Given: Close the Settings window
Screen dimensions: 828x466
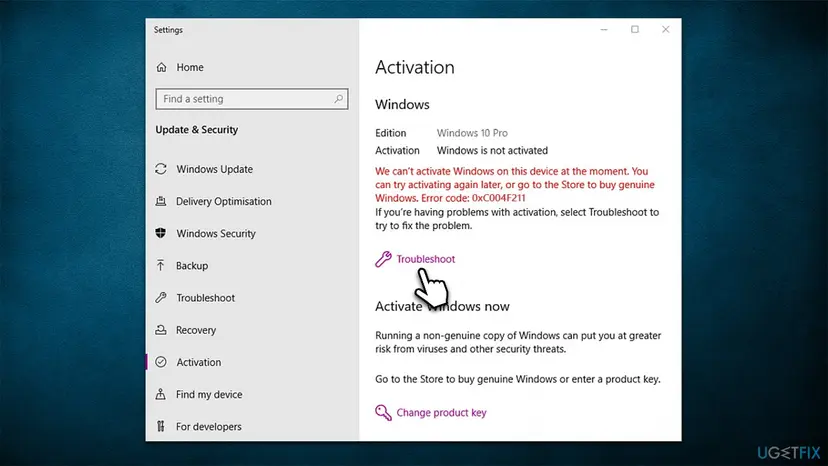Looking at the screenshot, I should coord(665,30).
